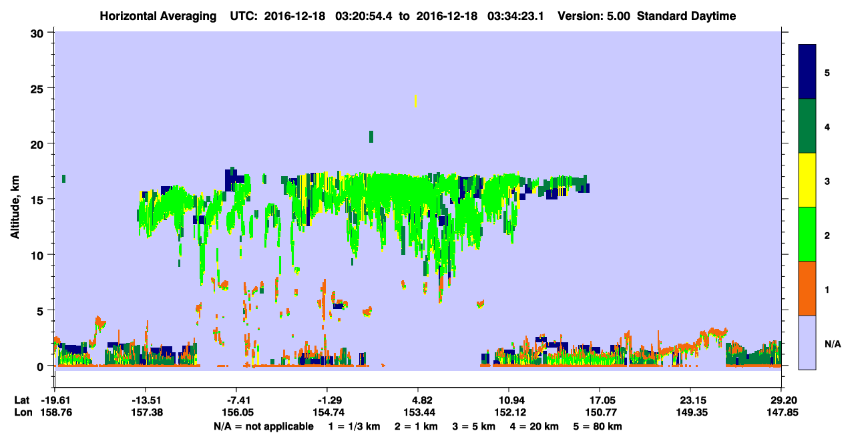Select the yellow 5 km colorbar segment
This screenshot has height=445, width=868.
point(807,180)
